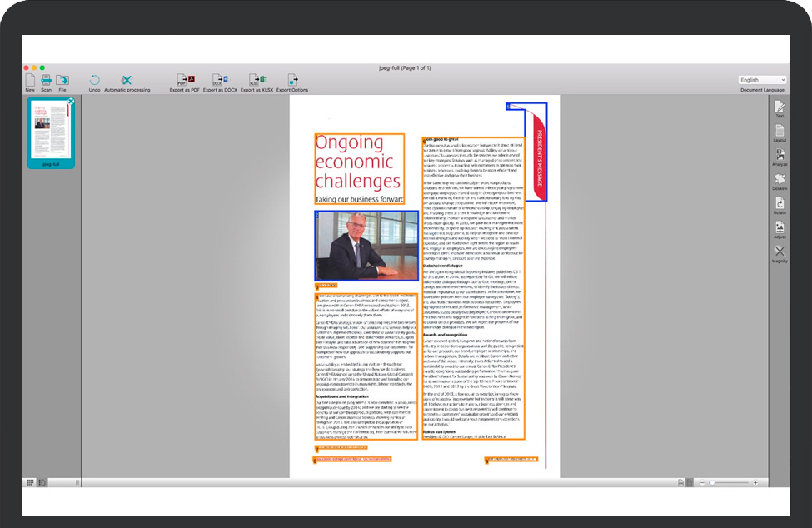Create a new document with New icon
Screen dimensions: 812x528
pos(30,80)
